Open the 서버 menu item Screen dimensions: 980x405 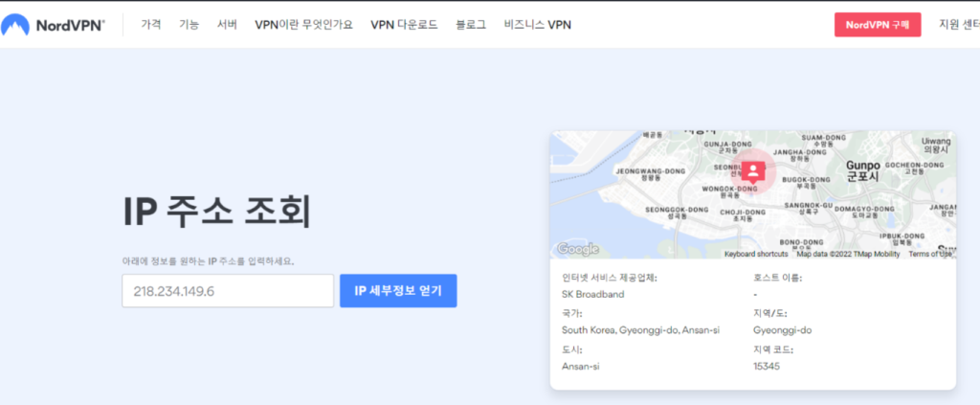coord(227,24)
